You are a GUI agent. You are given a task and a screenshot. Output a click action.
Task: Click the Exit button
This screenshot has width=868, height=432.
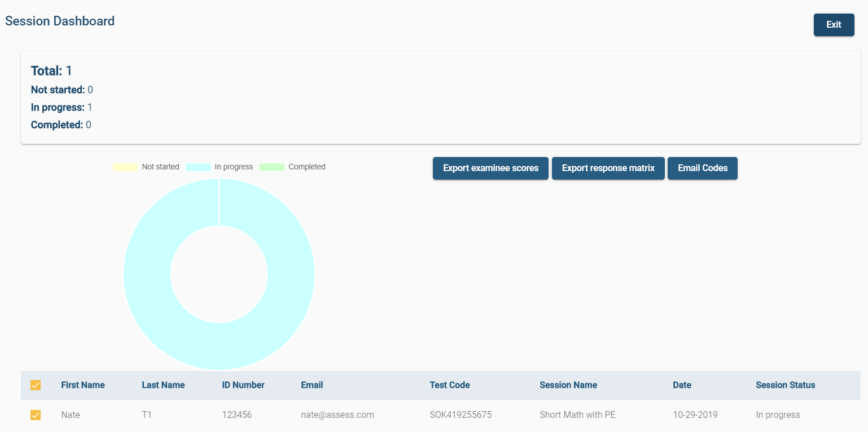834,25
